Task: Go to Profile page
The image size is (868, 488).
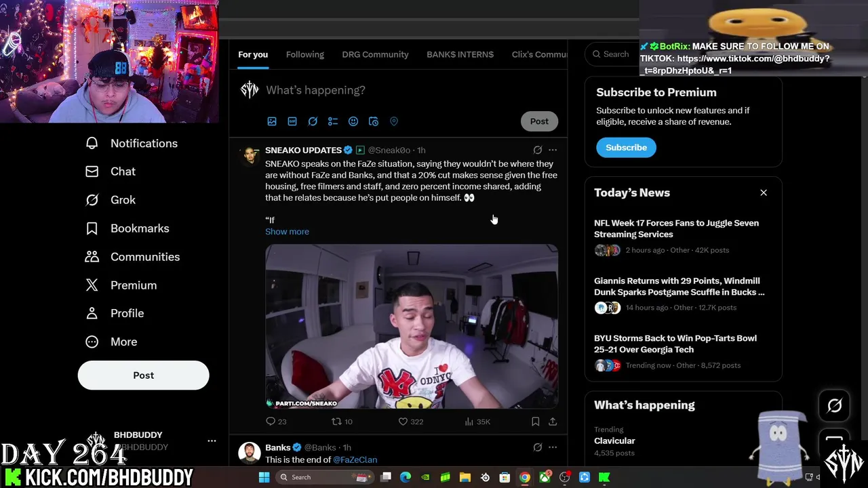Action: point(115,313)
